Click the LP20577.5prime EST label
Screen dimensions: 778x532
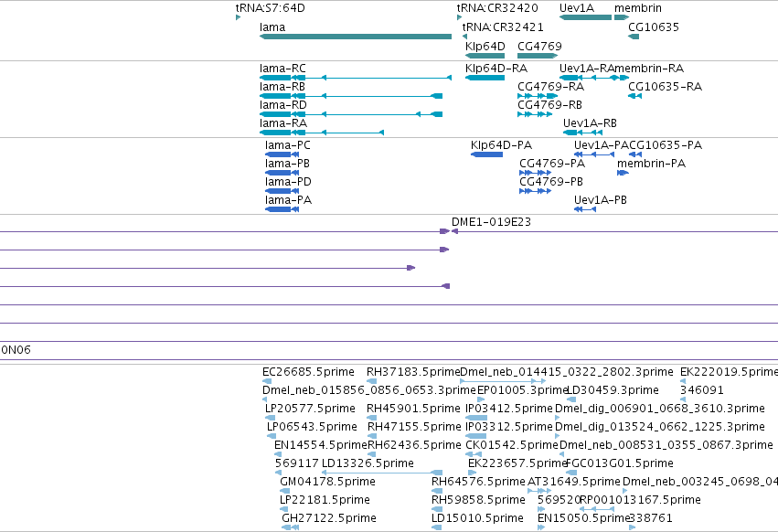pos(310,409)
